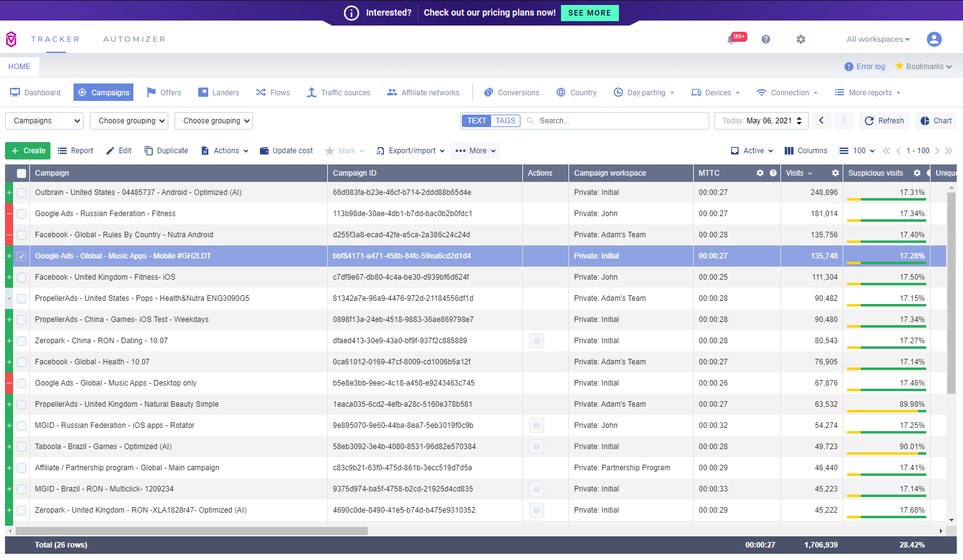This screenshot has width=963, height=560.
Task: Open the HOME tab
Action: 19,67
